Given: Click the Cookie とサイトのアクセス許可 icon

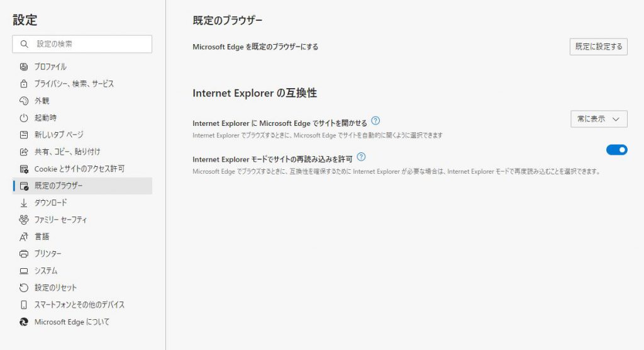Looking at the screenshot, I should pos(24,169).
